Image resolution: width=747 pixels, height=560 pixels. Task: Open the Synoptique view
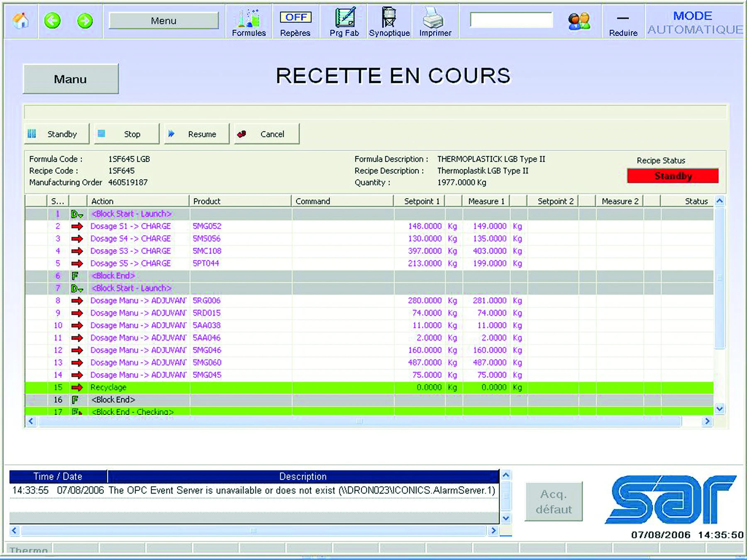click(x=389, y=21)
